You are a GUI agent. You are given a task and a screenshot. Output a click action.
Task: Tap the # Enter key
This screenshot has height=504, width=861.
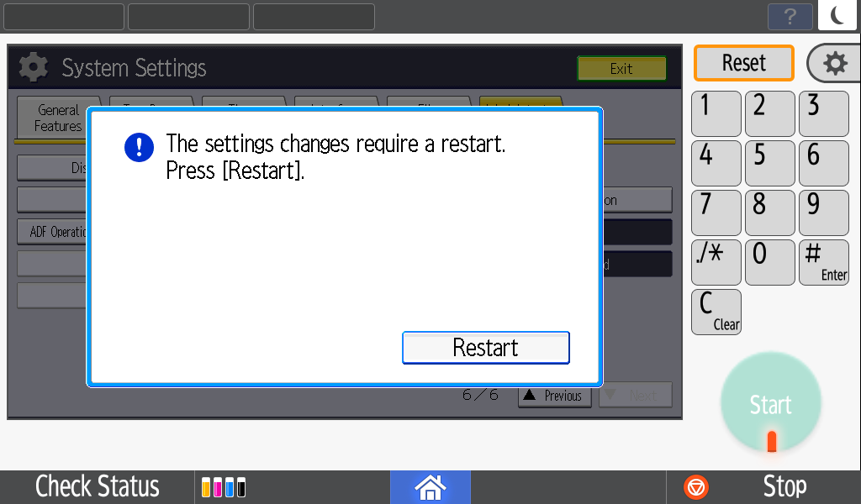[824, 262]
